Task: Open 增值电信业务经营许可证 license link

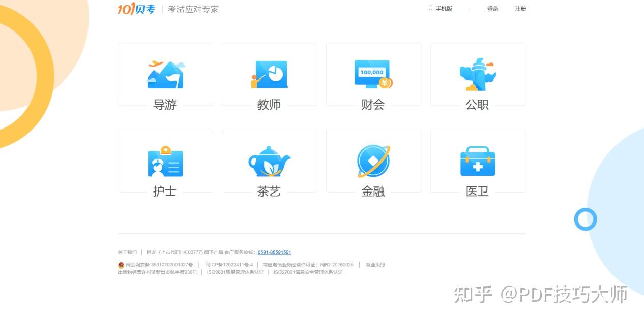Action: (308, 265)
